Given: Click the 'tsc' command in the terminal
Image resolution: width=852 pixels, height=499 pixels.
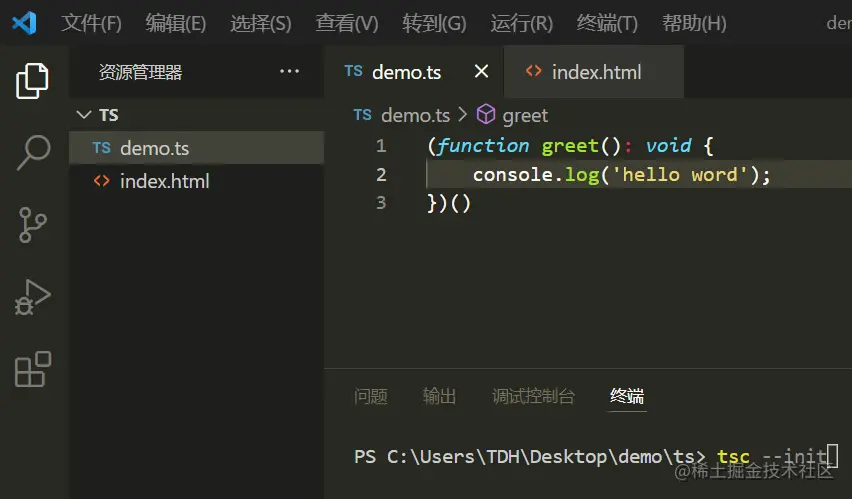Looking at the screenshot, I should point(733,457).
